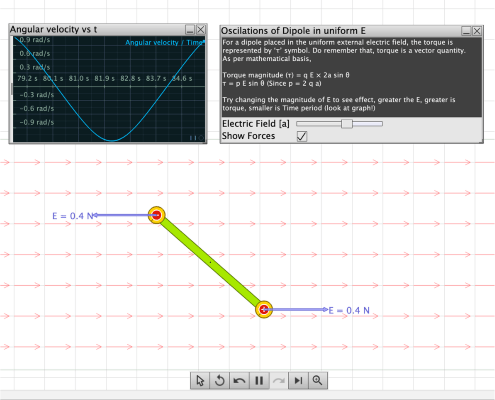495x400 pixels.
Task: Minimize the Angular velocity vs t window
Action: pyautogui.click(x=190, y=30)
